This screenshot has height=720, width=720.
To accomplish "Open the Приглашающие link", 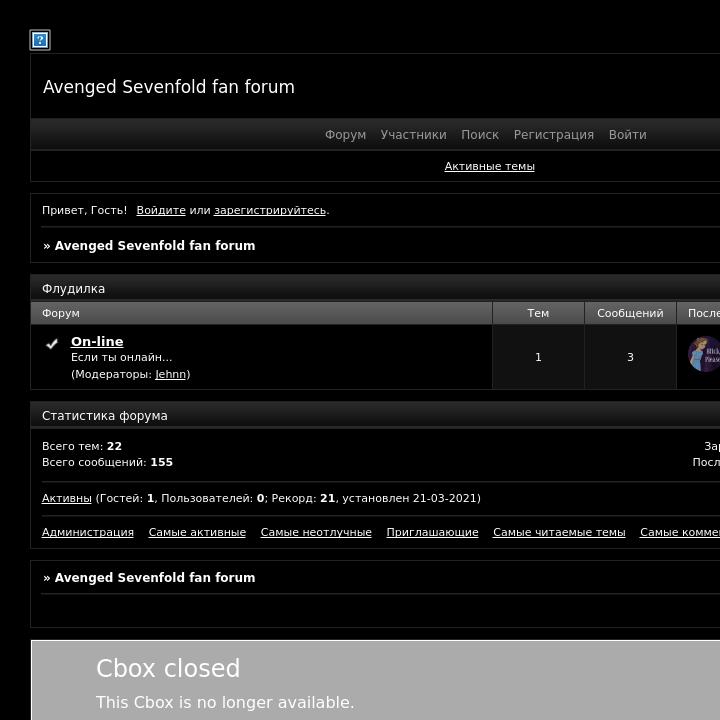I will 433,532.
